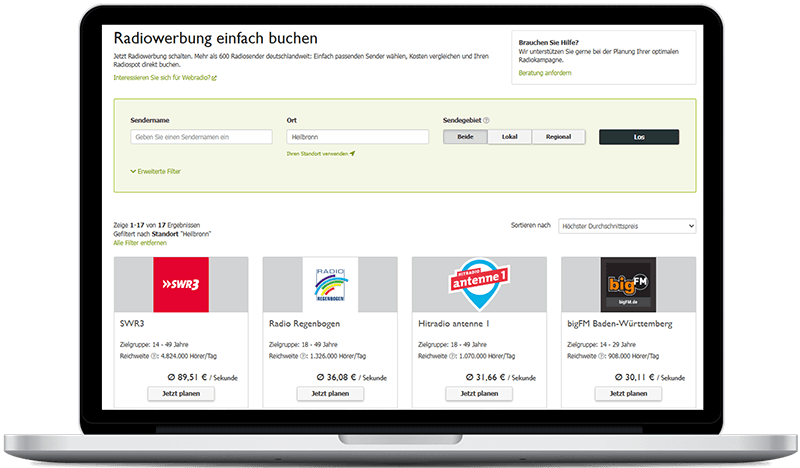
Task: Click 'Brauchen Sie Hilfe?' heading
Action: (548, 42)
